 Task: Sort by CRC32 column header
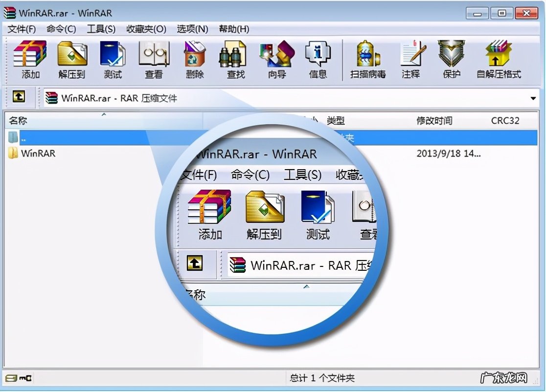click(505, 121)
